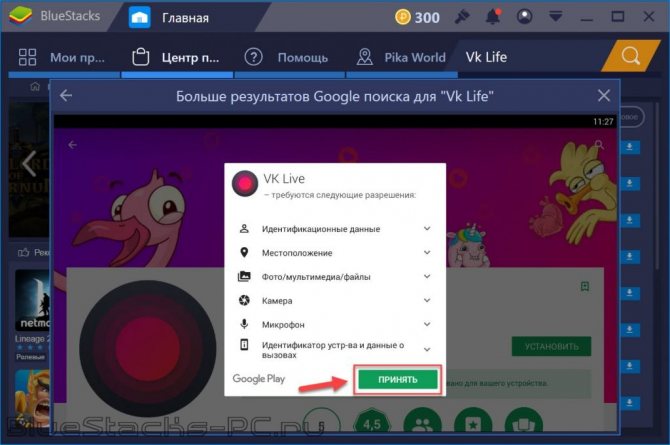Switch to Мои приложения tab
Screen dimensions: 670x445
(x=63, y=57)
